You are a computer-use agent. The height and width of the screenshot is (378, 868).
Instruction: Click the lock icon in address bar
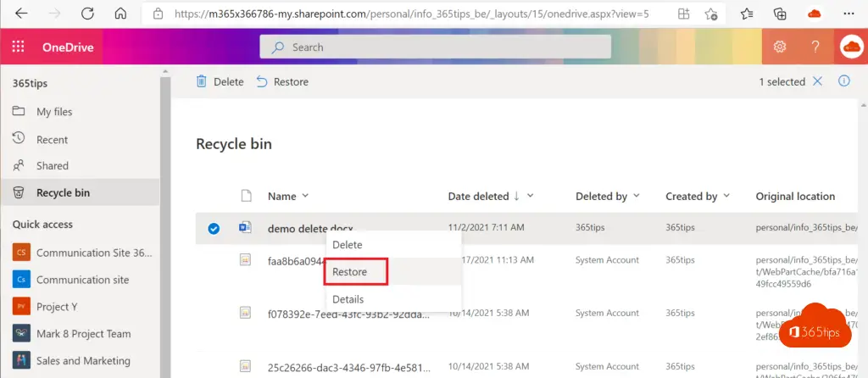[159, 14]
